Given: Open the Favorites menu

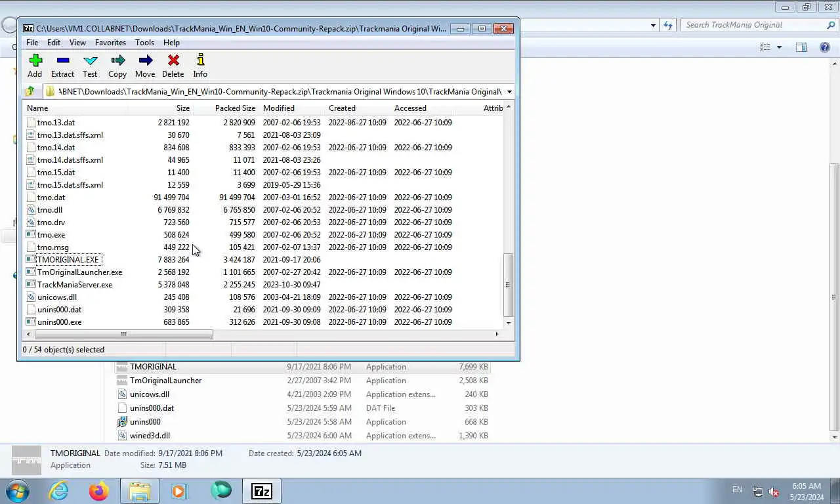Looking at the screenshot, I should tap(110, 43).
